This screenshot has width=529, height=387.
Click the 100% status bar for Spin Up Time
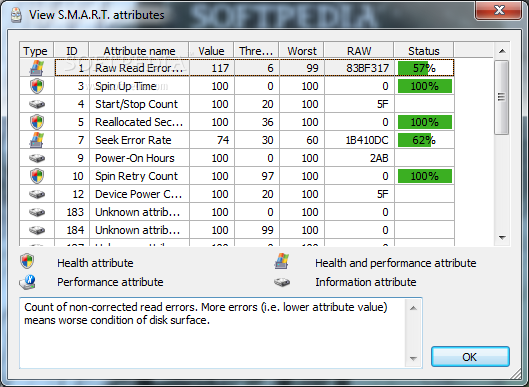[x=424, y=86]
